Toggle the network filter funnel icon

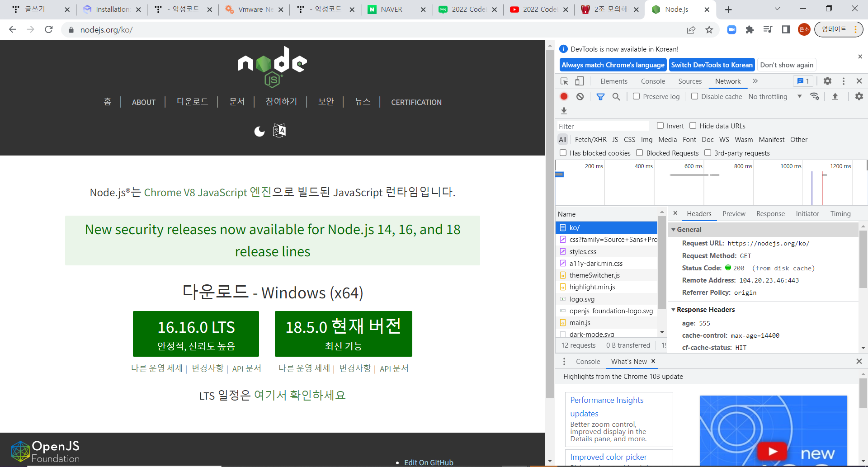(600, 96)
